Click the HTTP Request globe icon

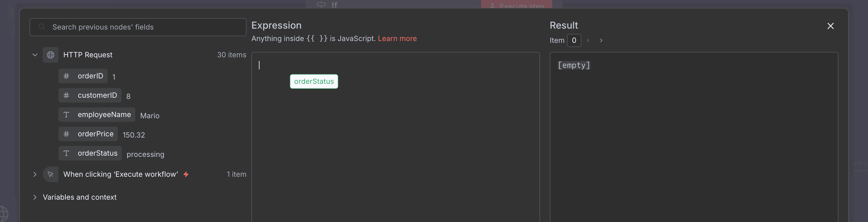[x=51, y=55]
